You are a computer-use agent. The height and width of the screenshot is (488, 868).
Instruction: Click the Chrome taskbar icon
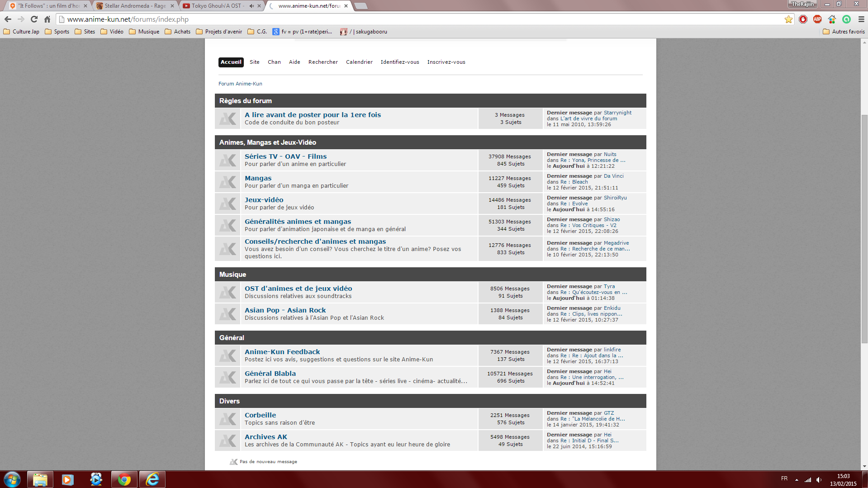click(x=124, y=479)
